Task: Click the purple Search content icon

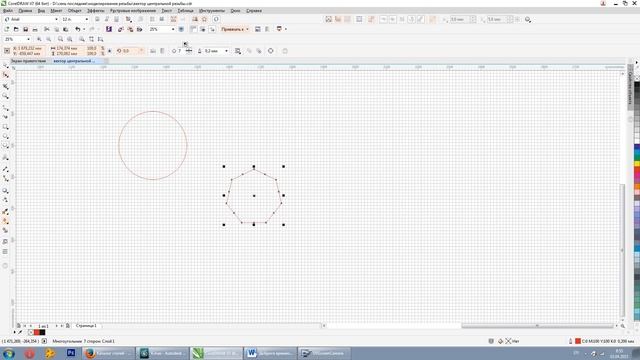Action: click(x=109, y=29)
